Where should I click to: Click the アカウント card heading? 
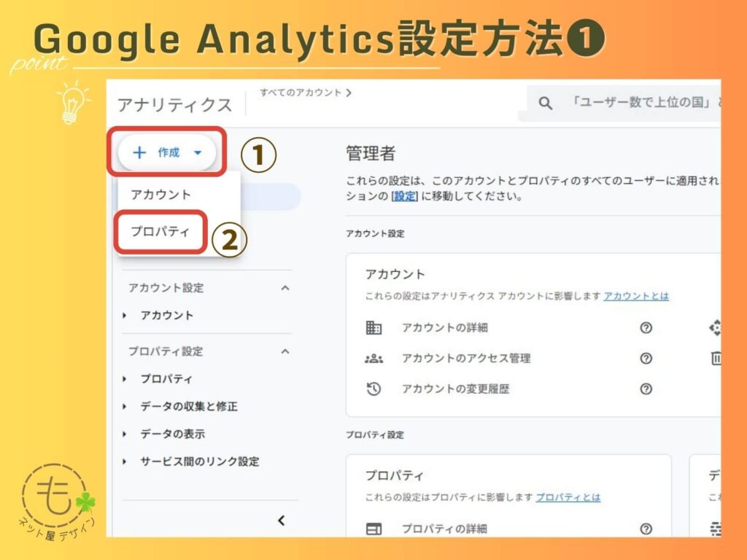pyautogui.click(x=395, y=274)
